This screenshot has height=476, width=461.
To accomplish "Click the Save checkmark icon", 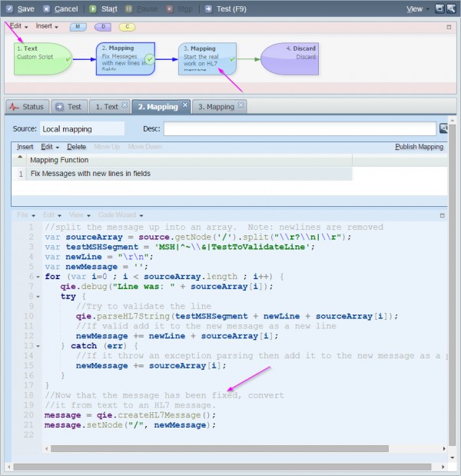I will click(10, 8).
